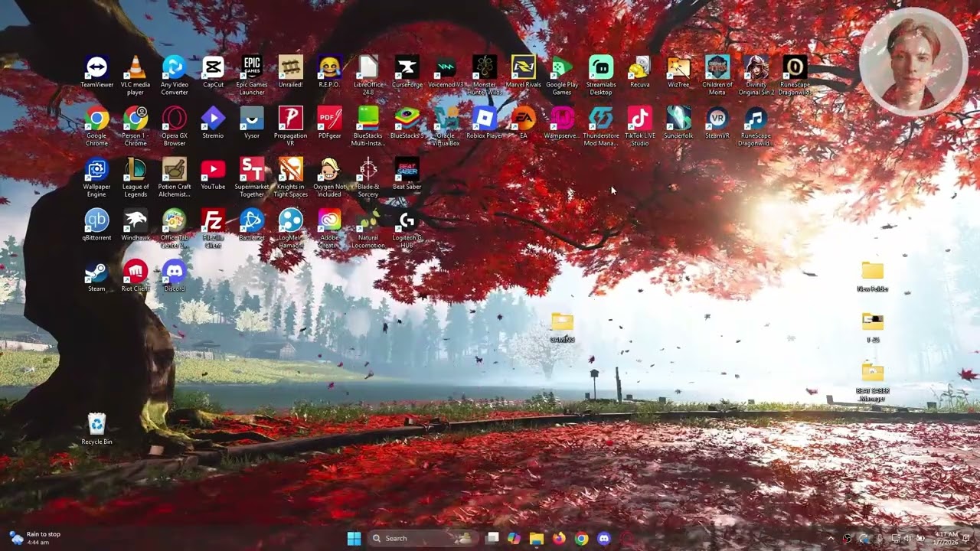Click the Voicemod V3 icon
This screenshot has height=551, width=980.
[446, 68]
